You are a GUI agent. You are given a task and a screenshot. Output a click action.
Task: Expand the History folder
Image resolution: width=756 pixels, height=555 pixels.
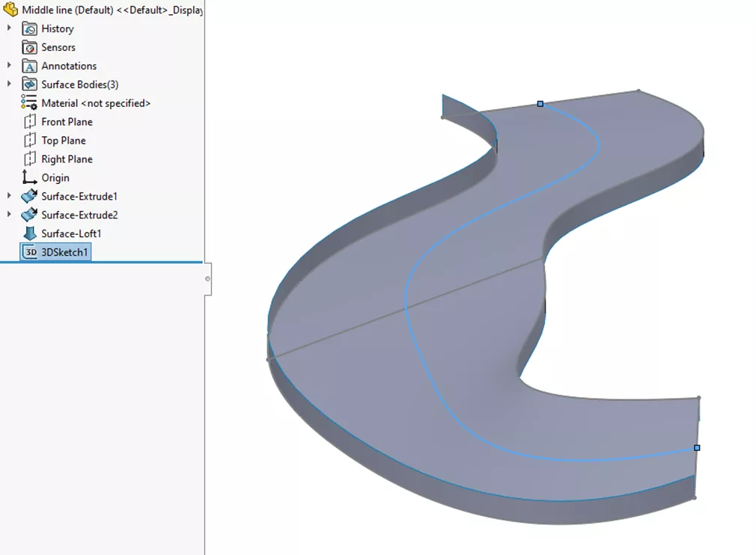tap(8, 28)
